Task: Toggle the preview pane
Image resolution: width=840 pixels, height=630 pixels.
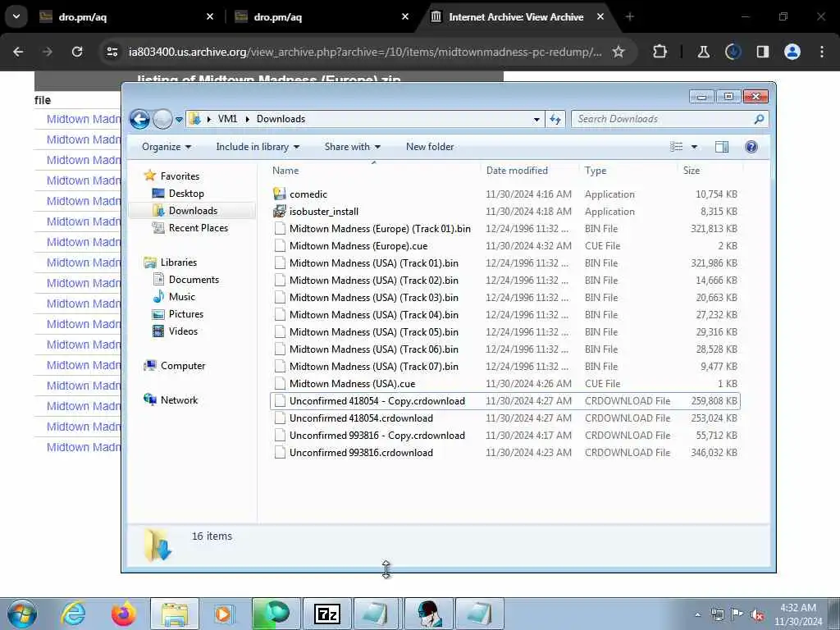Action: pyautogui.click(x=722, y=147)
